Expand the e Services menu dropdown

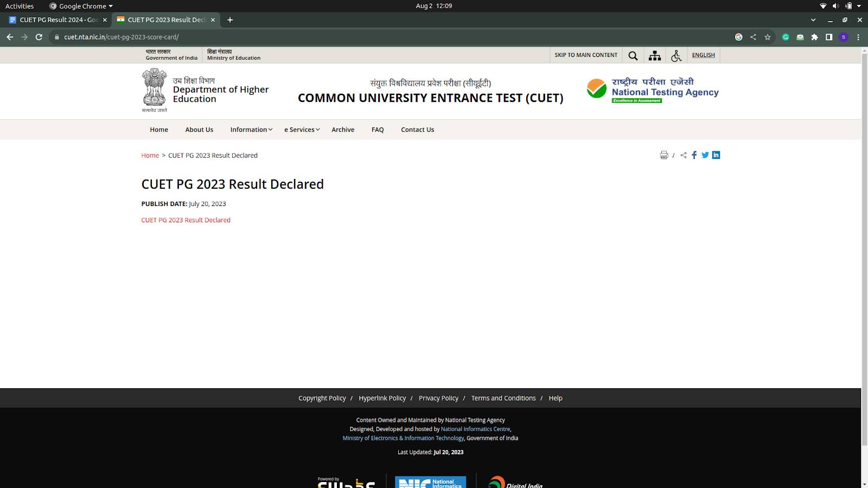coord(302,130)
